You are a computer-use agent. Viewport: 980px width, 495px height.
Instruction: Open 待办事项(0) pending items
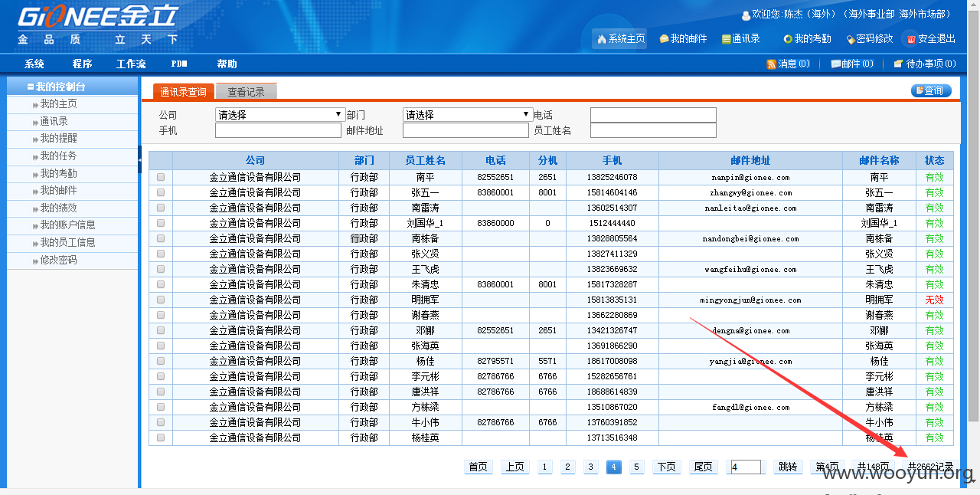[925, 64]
